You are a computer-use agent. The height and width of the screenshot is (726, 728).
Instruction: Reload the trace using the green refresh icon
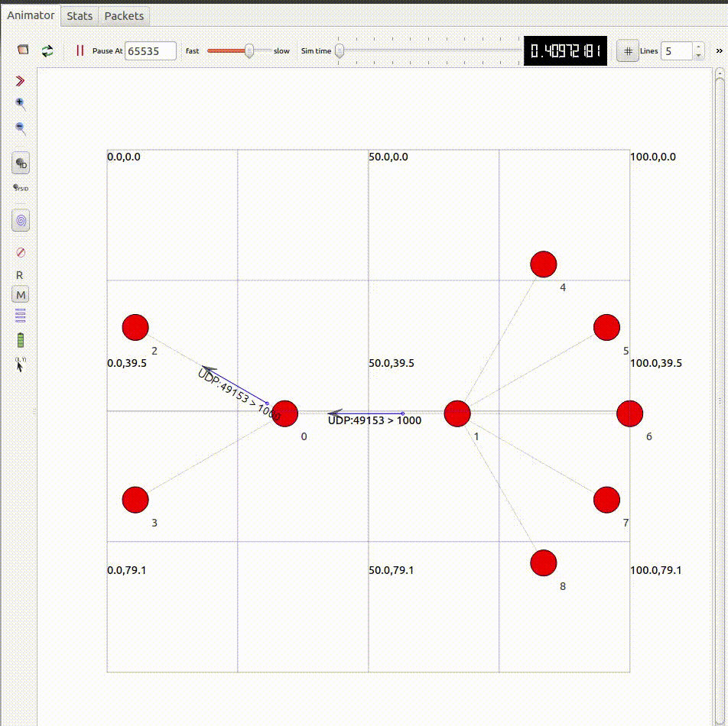tap(46, 49)
